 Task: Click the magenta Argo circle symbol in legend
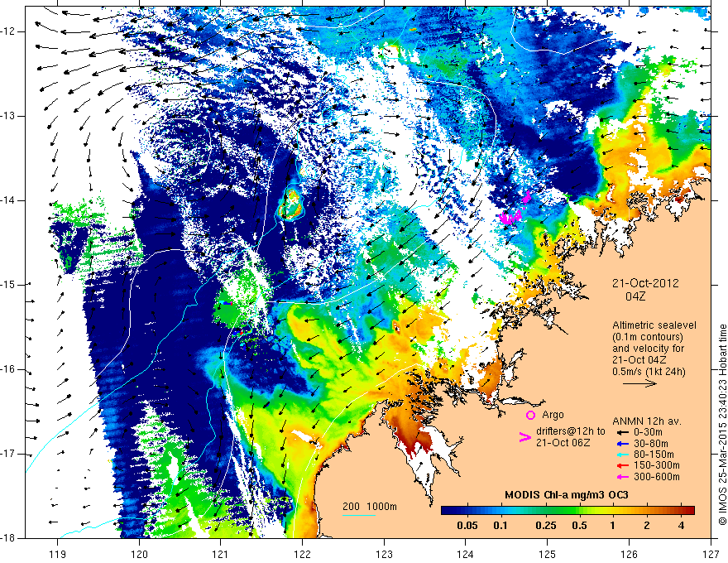coord(530,416)
